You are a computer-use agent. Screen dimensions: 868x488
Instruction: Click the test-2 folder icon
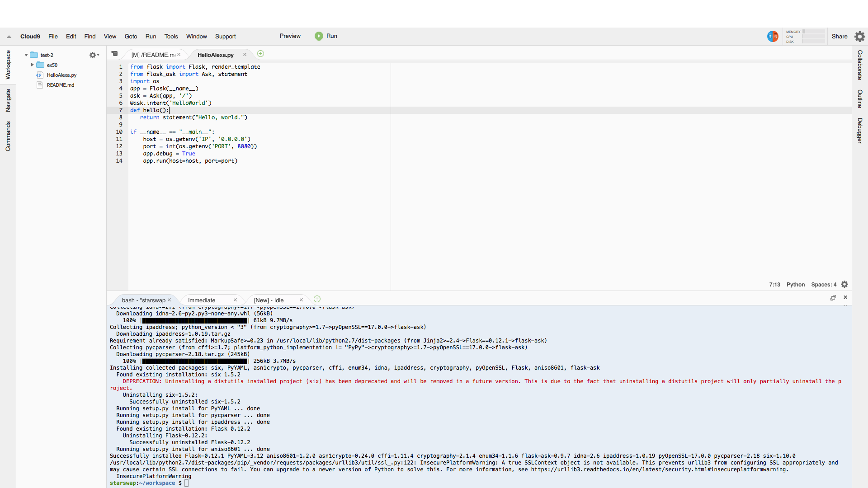pyautogui.click(x=34, y=55)
